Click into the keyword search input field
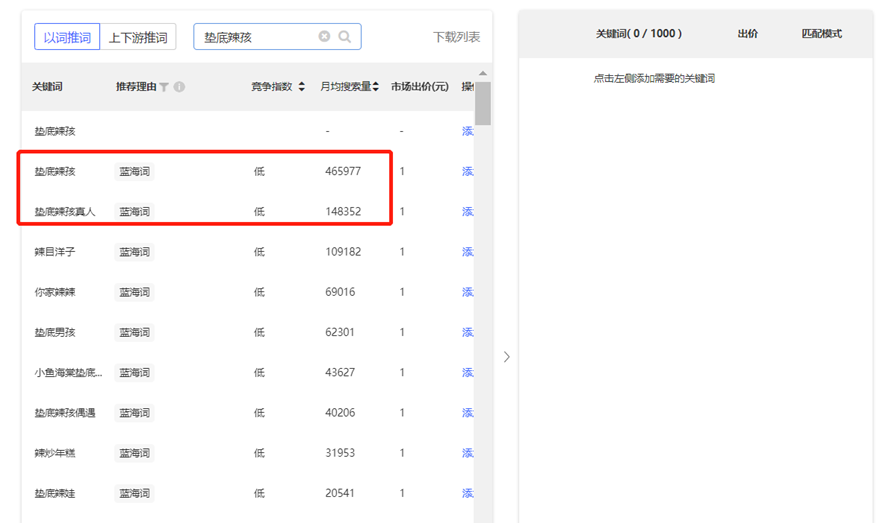 (x=257, y=37)
